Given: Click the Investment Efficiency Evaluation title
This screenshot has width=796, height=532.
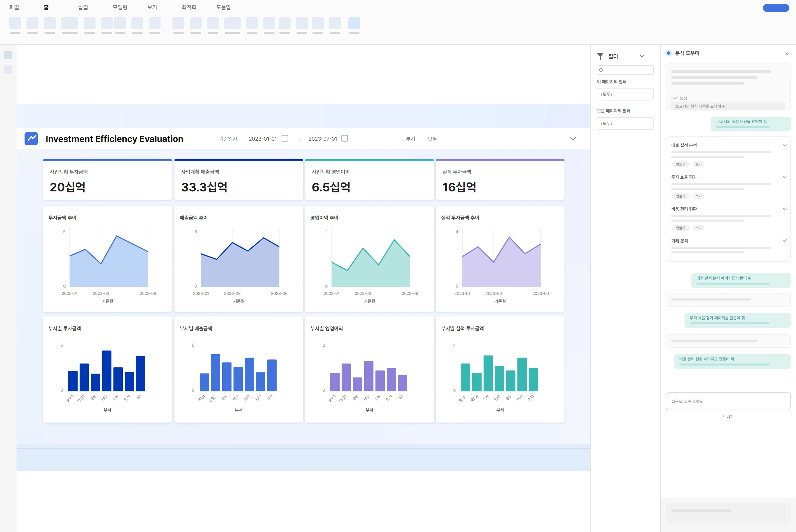Looking at the screenshot, I should pyautogui.click(x=114, y=139).
